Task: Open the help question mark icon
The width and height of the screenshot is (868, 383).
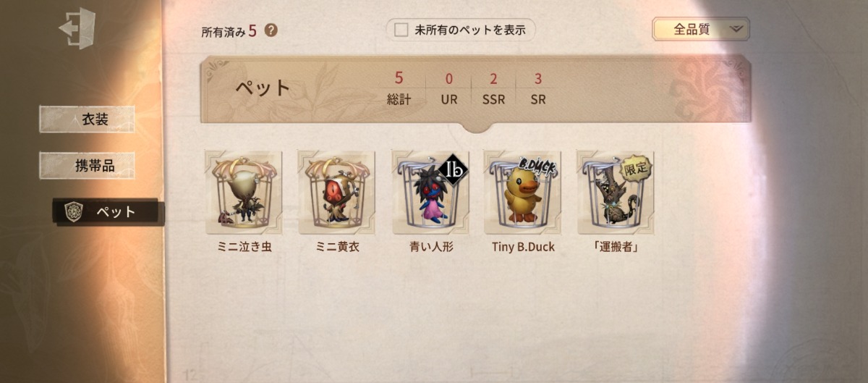Action: tap(271, 31)
